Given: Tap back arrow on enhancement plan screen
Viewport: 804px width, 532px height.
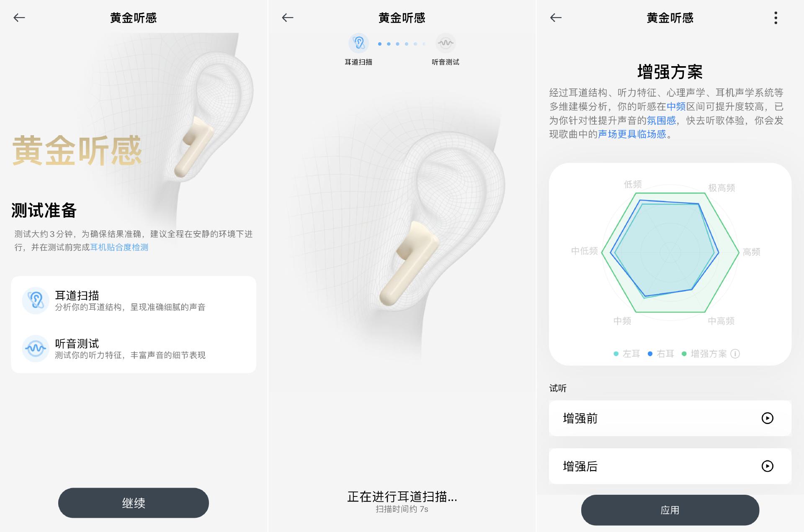Looking at the screenshot, I should click(556, 18).
